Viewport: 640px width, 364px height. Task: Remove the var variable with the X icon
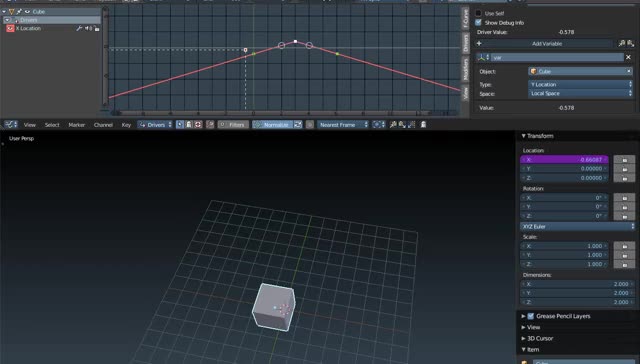point(628,58)
